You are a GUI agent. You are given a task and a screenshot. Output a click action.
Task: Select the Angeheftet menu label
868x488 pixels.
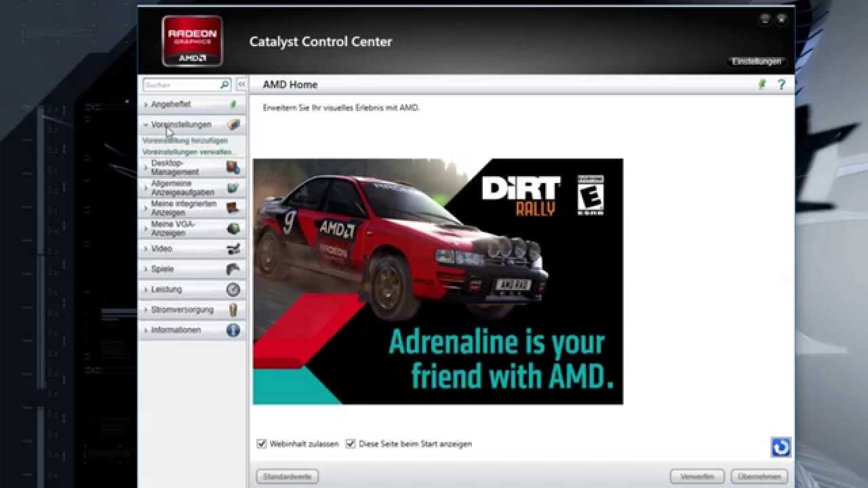tap(170, 104)
